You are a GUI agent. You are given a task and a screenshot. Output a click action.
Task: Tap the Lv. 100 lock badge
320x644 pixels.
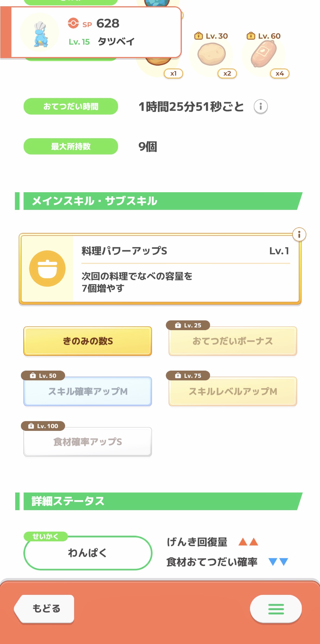pos(43,426)
